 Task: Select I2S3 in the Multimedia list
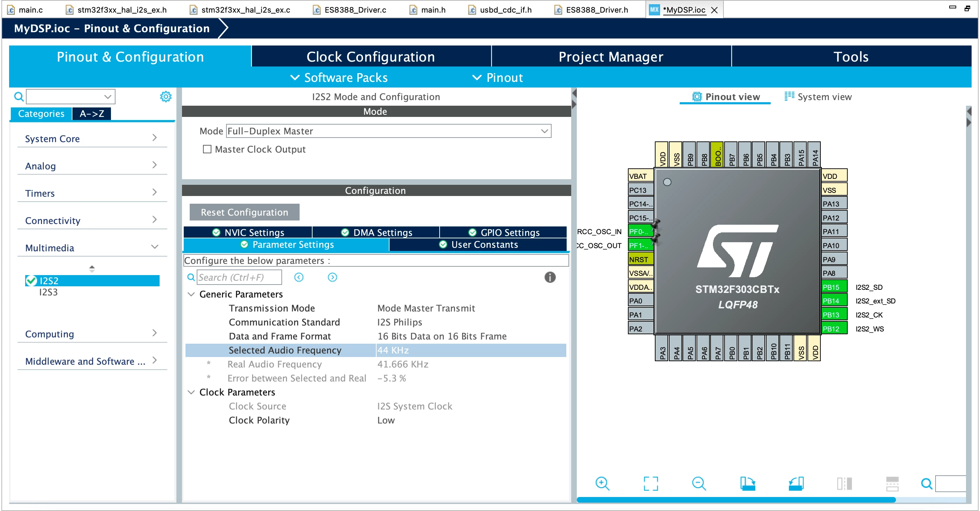coord(48,292)
